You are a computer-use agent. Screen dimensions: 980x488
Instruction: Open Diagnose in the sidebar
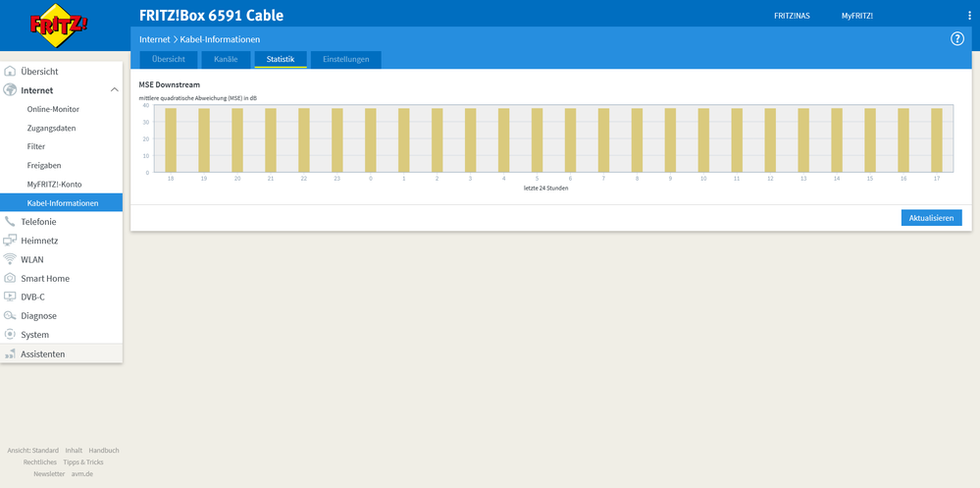(x=61, y=315)
